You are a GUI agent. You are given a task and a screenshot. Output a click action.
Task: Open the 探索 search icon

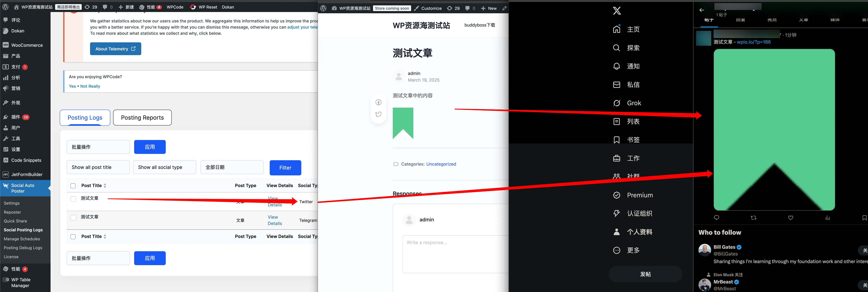(x=616, y=48)
